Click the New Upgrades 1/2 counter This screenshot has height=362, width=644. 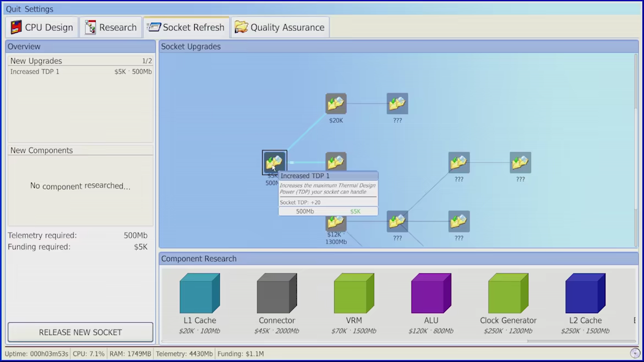click(x=147, y=61)
